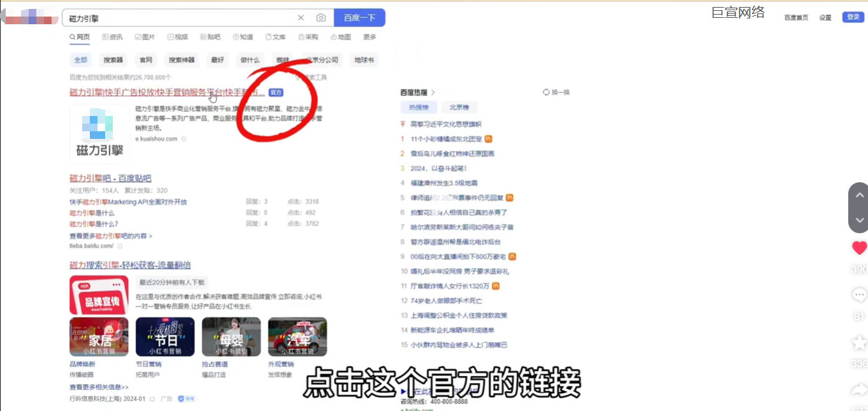Click the tieba.baidu.com/ source link
The image size is (868, 411).
coord(92,246)
